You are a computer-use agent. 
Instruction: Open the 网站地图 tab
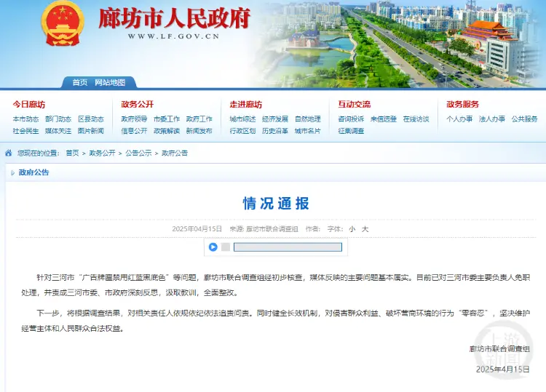tap(110, 82)
